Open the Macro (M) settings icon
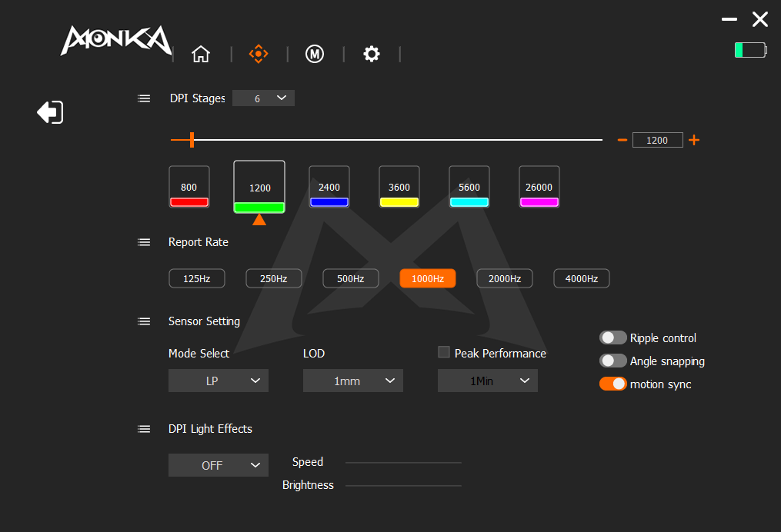 pyautogui.click(x=314, y=54)
